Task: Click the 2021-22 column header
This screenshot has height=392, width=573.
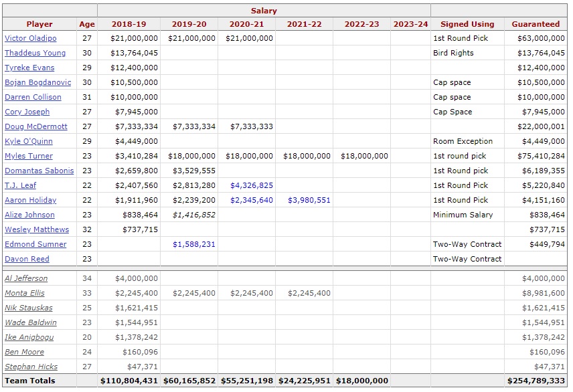Action: pos(305,24)
